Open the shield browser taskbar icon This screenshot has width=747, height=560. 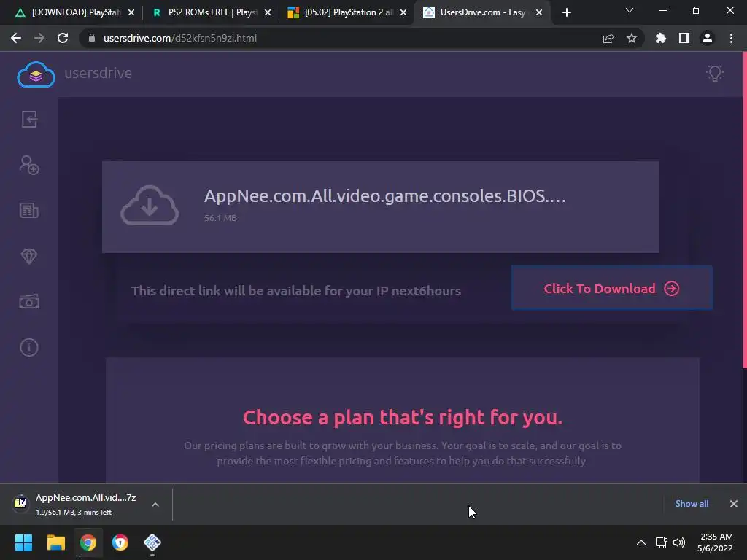pyautogui.click(x=120, y=542)
